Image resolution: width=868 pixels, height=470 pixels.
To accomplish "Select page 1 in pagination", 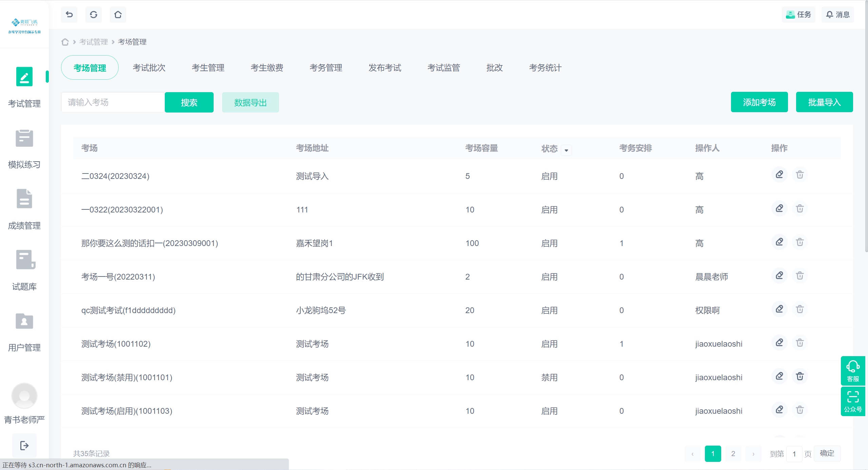I will click(713, 454).
